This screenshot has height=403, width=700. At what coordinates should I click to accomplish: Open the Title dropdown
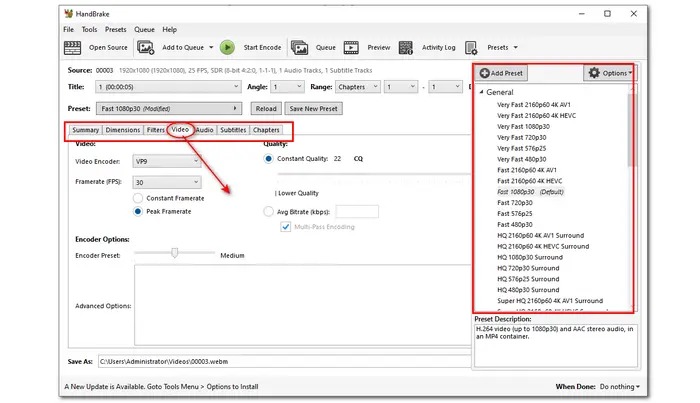pyautogui.click(x=168, y=87)
